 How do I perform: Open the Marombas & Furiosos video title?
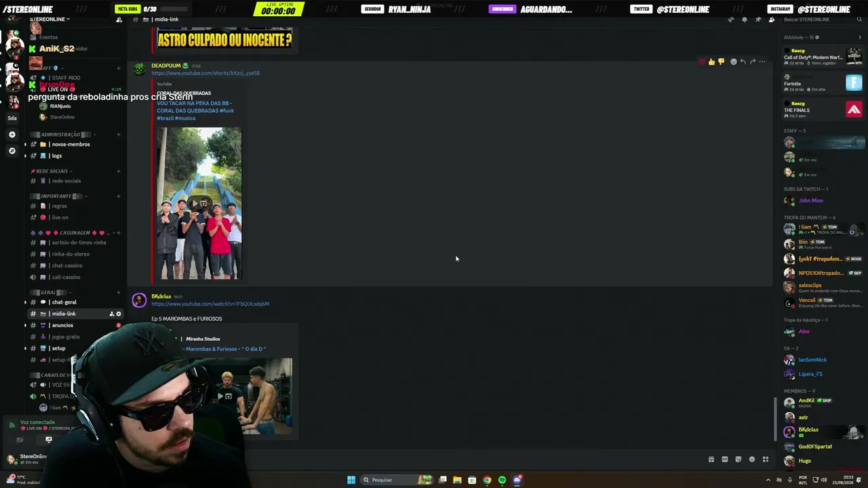tap(226, 349)
